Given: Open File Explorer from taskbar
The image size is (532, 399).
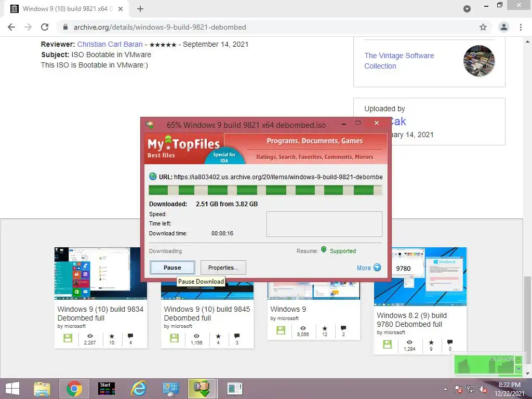Looking at the screenshot, I should [42, 389].
